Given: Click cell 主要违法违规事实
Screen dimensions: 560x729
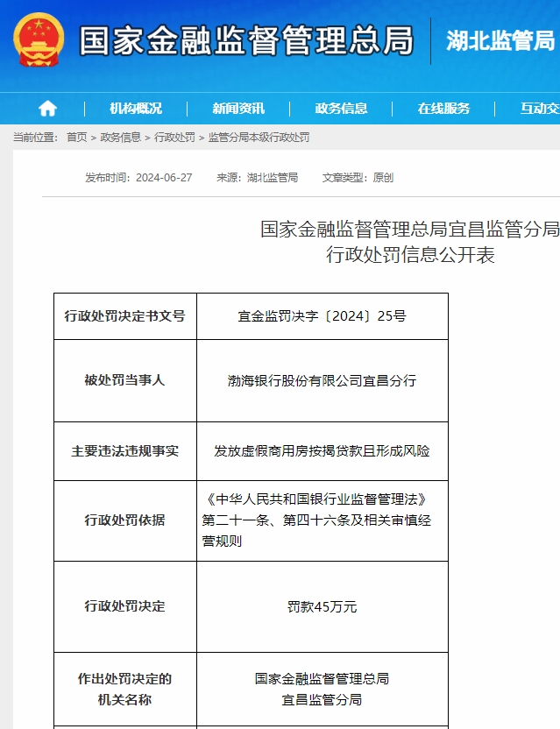Looking at the screenshot, I should tap(125, 451).
